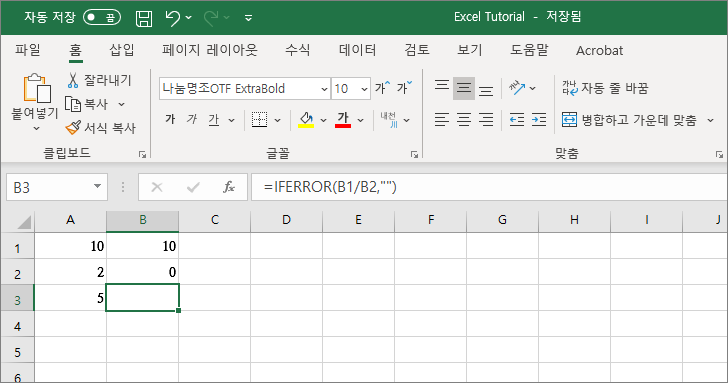
Task: Open the 도움말 tab
Action: click(529, 50)
